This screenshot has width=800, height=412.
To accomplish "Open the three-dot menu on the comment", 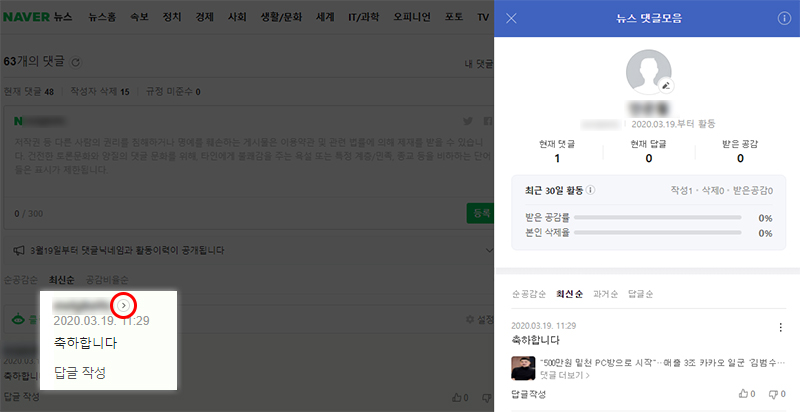I will [x=781, y=327].
